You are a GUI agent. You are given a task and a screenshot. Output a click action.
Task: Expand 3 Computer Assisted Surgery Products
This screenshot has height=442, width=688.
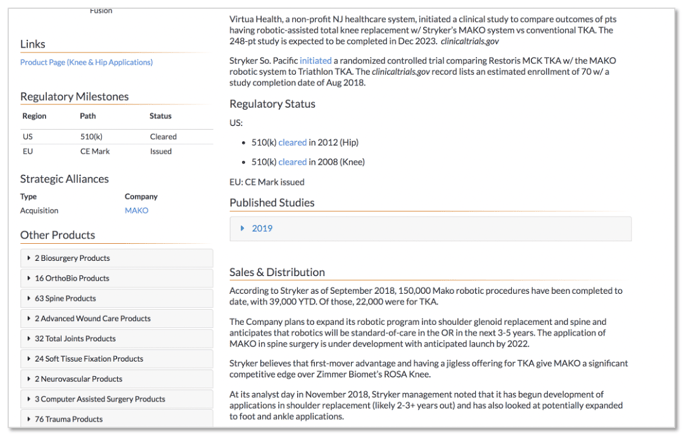tap(117, 399)
